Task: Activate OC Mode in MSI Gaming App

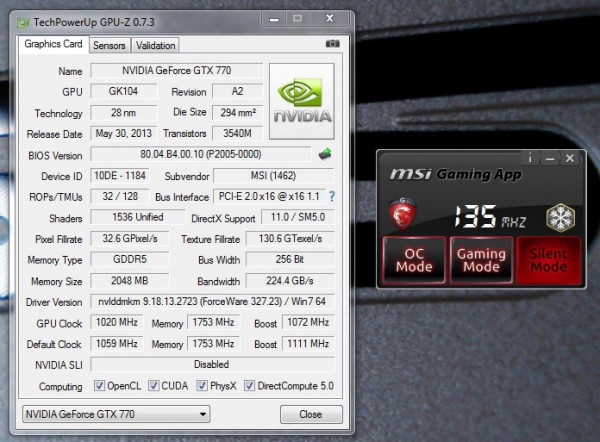Action: (414, 260)
